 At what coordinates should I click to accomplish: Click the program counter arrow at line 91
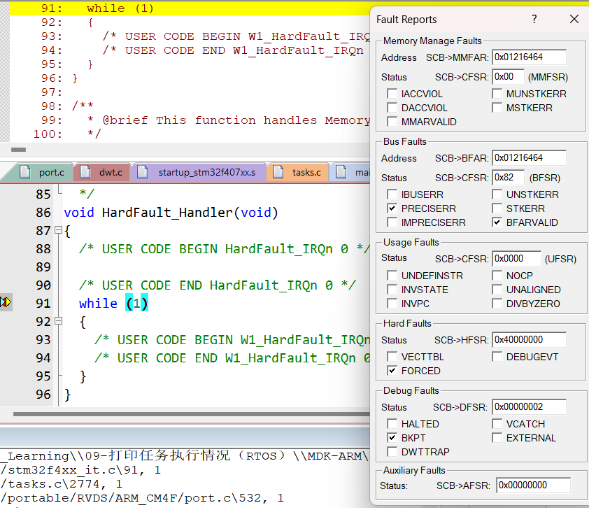tap(6, 302)
